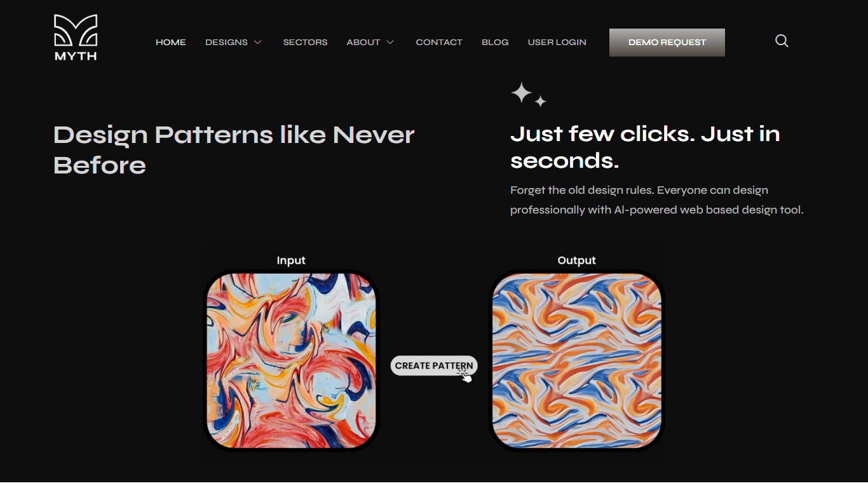Click the Demo Request button

coord(667,43)
